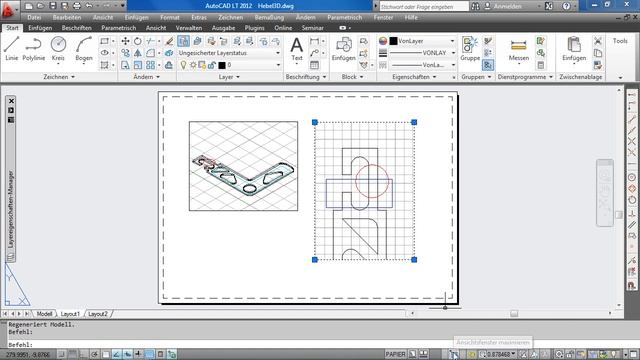Open the Bemaßung menu
Image resolution: width=640 pixels, height=360 pixels.
269,18
